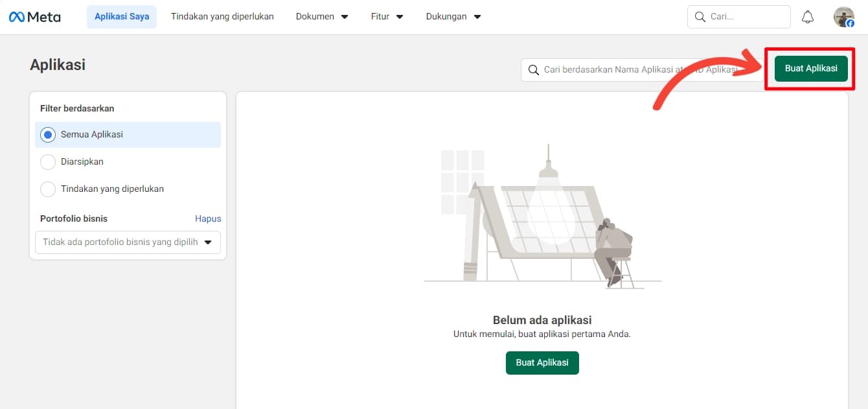The height and width of the screenshot is (409, 868).
Task: Expand the Fitur dropdown menu
Action: (387, 17)
